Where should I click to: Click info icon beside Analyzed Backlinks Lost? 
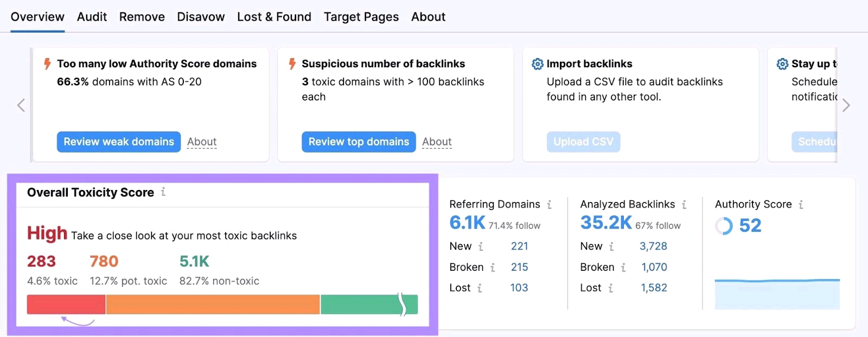(x=610, y=288)
